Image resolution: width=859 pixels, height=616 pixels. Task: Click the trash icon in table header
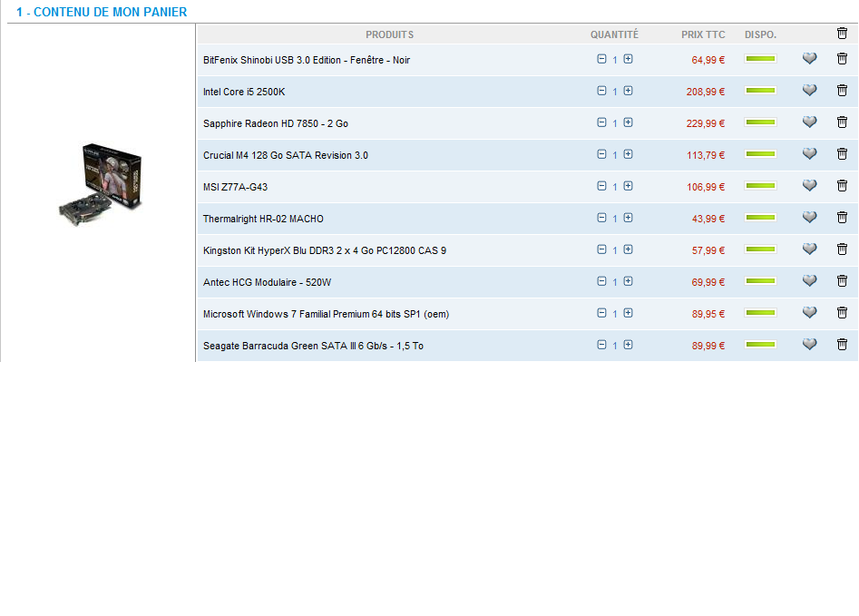point(842,34)
